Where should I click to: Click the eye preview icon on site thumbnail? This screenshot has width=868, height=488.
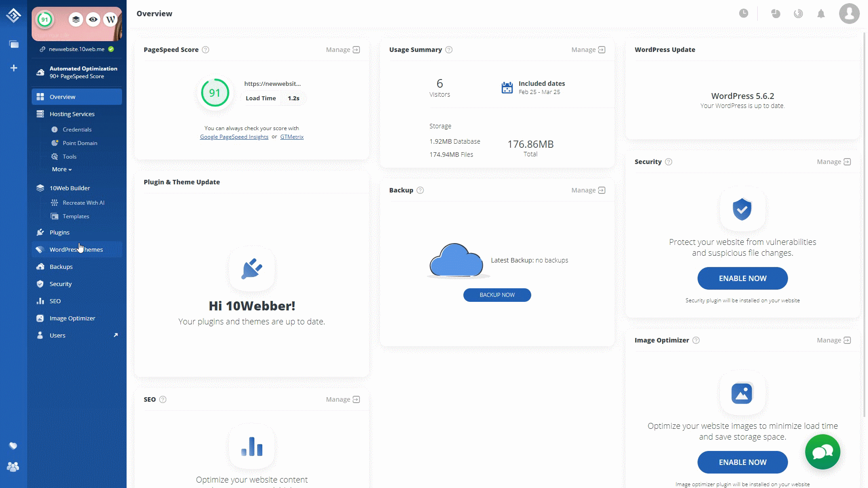(x=93, y=19)
